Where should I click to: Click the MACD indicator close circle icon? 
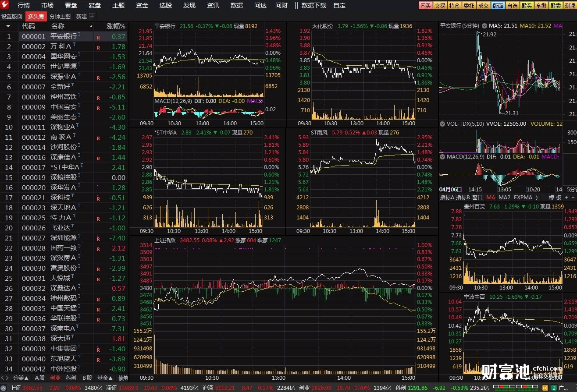tap(260, 101)
